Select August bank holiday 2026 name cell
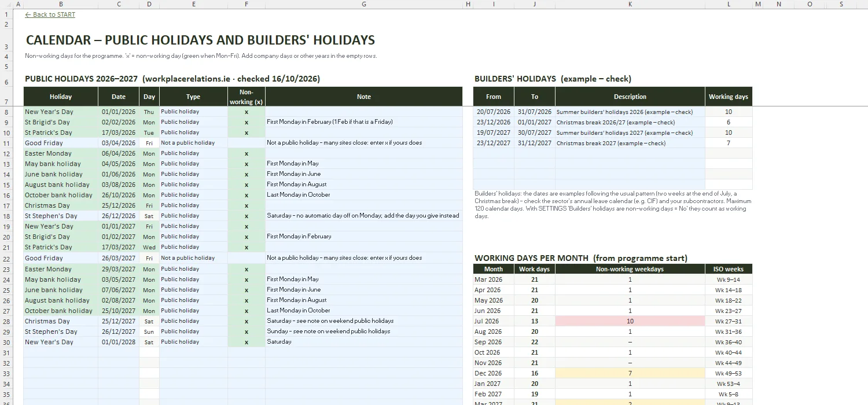This screenshot has height=405, width=868. pos(61,185)
